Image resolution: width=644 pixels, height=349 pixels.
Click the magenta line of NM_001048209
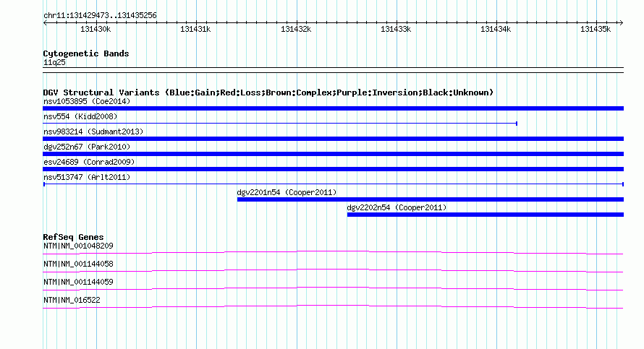pyautogui.click(x=333, y=252)
